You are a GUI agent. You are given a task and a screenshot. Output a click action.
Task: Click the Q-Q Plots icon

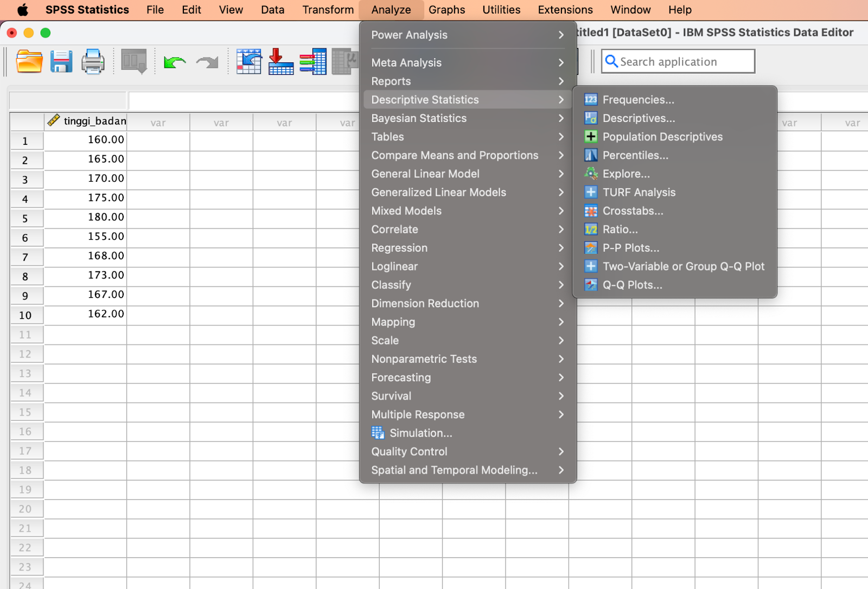(591, 285)
